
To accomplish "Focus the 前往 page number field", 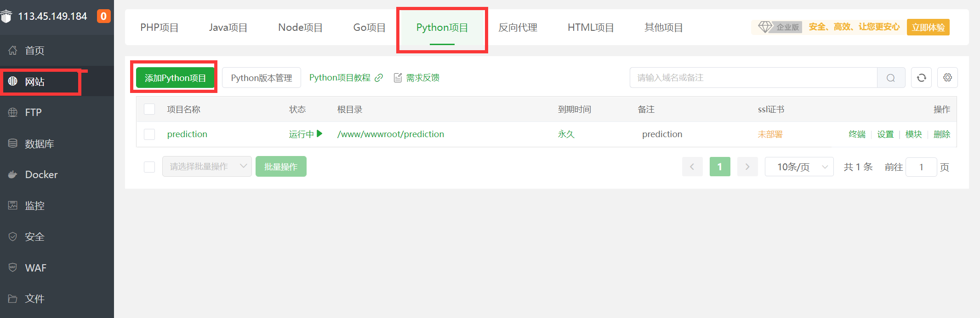I will (x=921, y=167).
